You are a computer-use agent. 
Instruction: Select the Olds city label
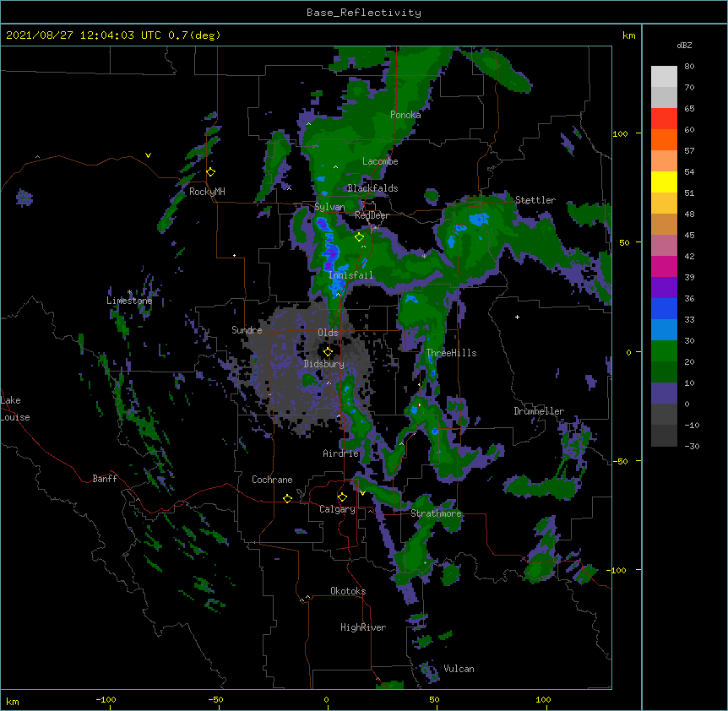328,333
